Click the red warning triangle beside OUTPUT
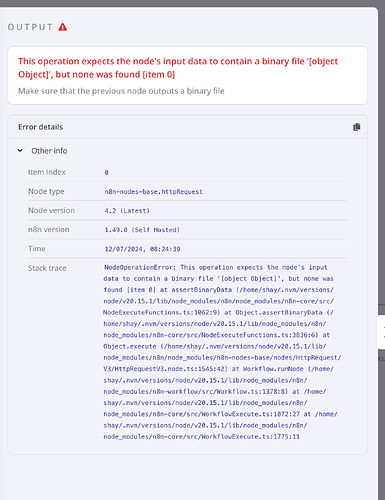This screenshot has height=500, width=385. (x=63, y=27)
